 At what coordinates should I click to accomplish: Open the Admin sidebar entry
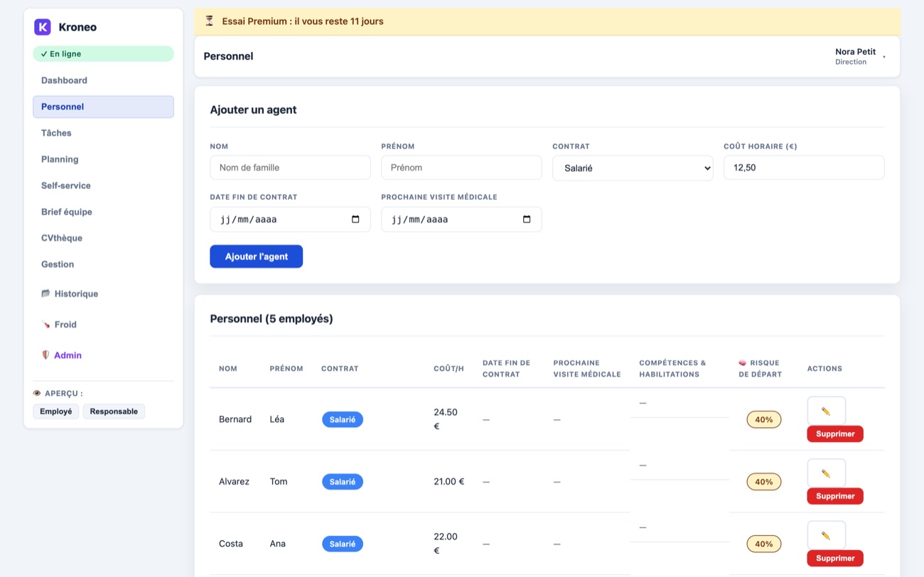[103, 355]
